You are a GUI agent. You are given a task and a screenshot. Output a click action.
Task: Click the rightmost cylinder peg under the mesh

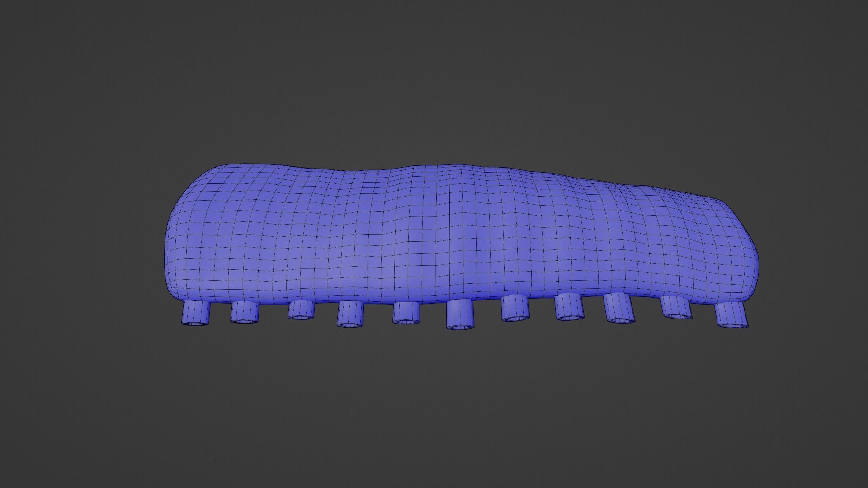click(731, 315)
